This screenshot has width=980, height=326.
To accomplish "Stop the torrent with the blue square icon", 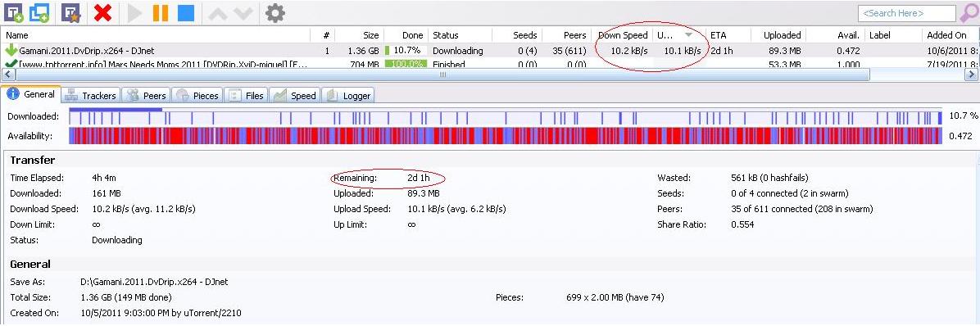I will click(186, 12).
